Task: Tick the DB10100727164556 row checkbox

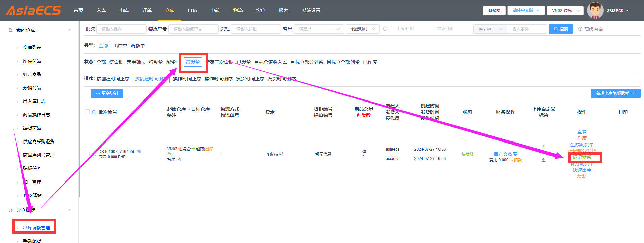Action: (87, 154)
